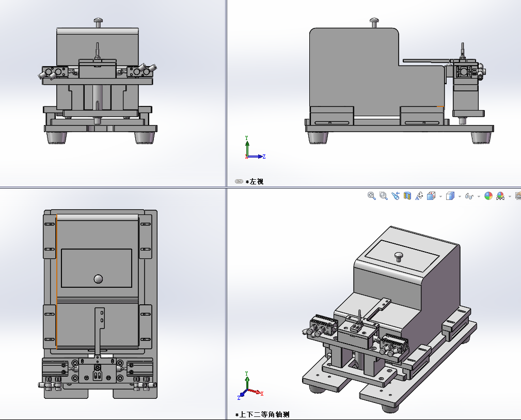Click the Zoom to Fit magnifier icon
The height and width of the screenshot is (420, 521).
371,196
